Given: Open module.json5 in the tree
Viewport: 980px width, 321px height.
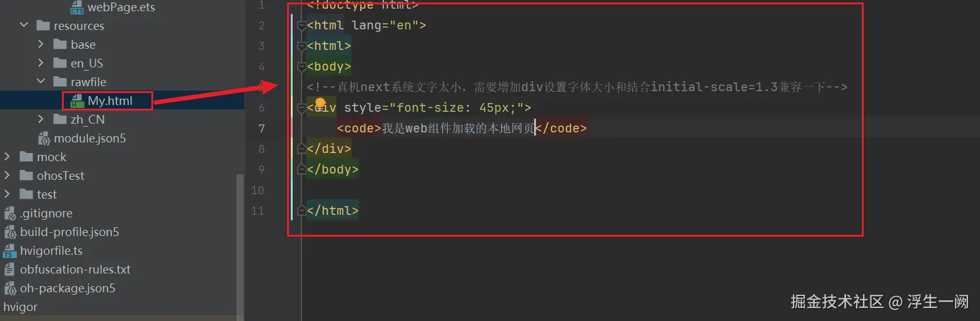Looking at the screenshot, I should tap(89, 138).
